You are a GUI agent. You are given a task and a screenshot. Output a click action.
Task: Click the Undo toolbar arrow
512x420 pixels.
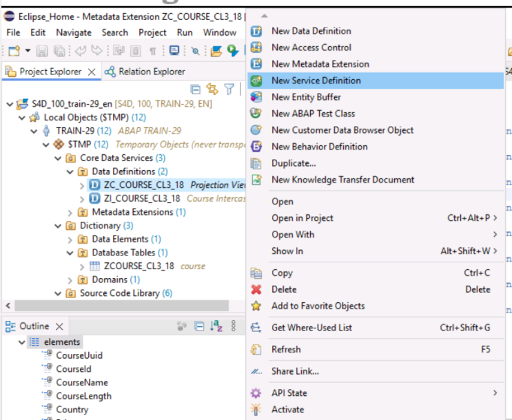coord(81,50)
